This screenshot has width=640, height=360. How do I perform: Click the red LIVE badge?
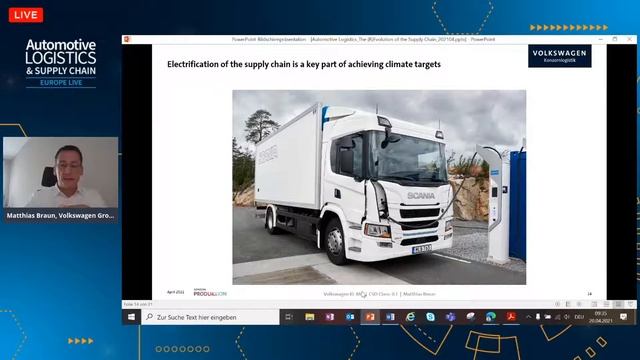(x=26, y=15)
